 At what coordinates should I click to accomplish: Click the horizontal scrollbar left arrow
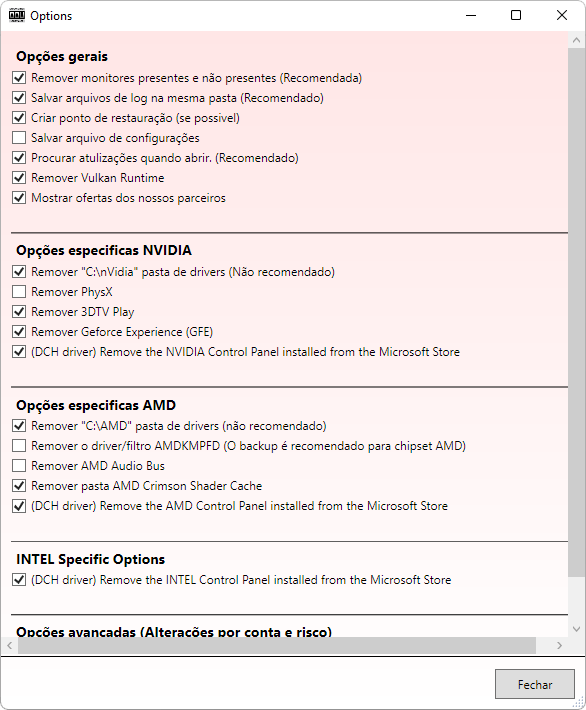coord(10,645)
